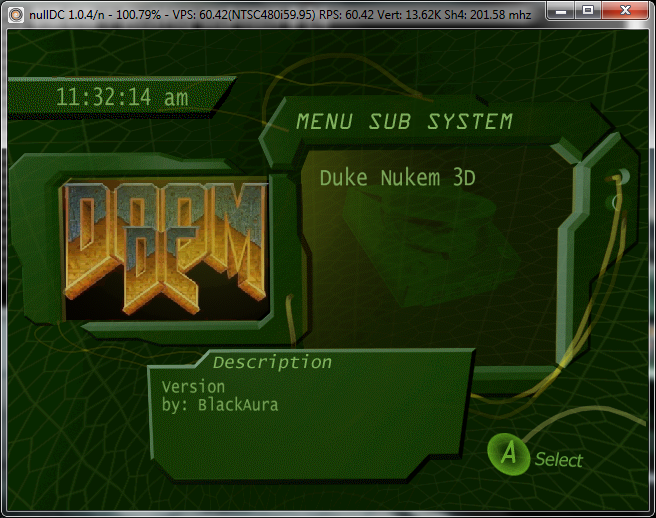Close the nullDC emulator window

coord(625,11)
